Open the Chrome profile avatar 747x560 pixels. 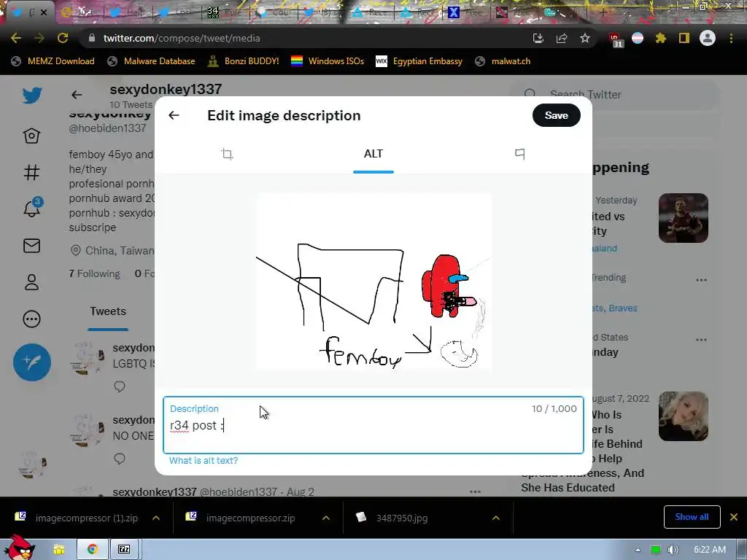click(x=708, y=38)
